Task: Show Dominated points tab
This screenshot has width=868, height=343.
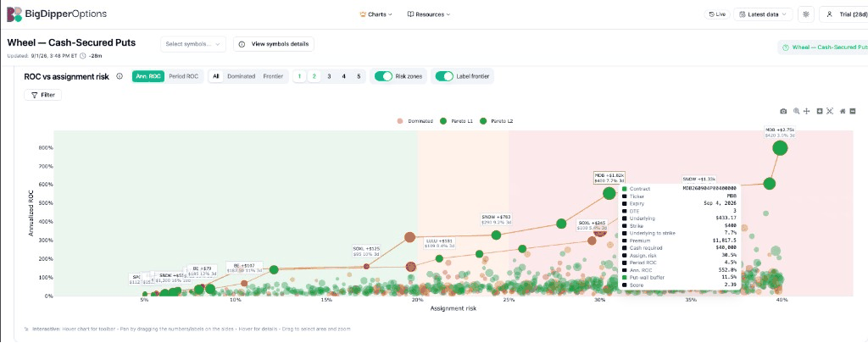Action: click(242, 76)
